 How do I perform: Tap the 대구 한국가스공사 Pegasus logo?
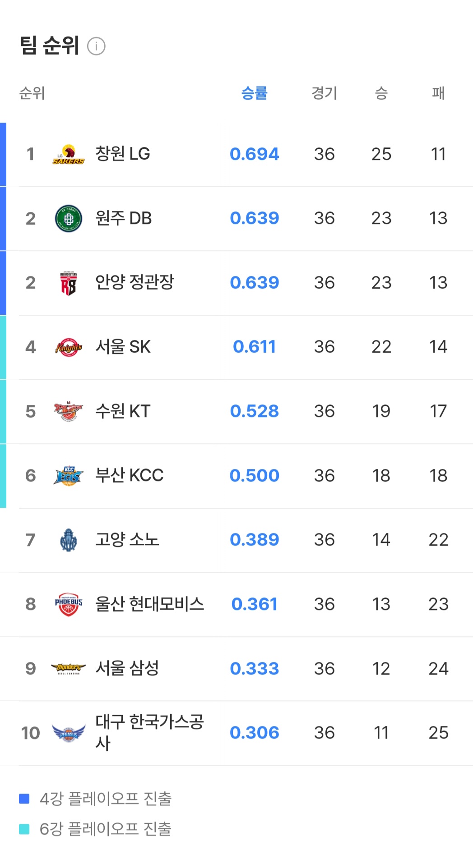click(68, 733)
